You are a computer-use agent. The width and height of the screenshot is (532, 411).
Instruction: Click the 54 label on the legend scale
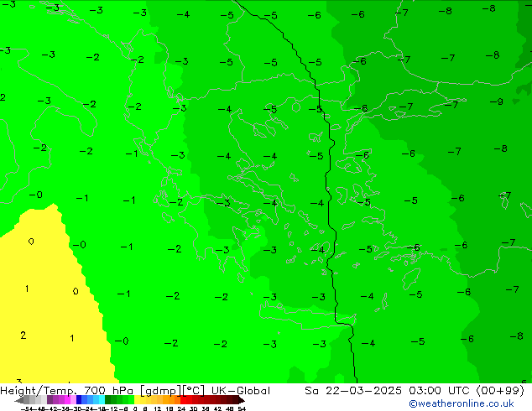pos(242,408)
